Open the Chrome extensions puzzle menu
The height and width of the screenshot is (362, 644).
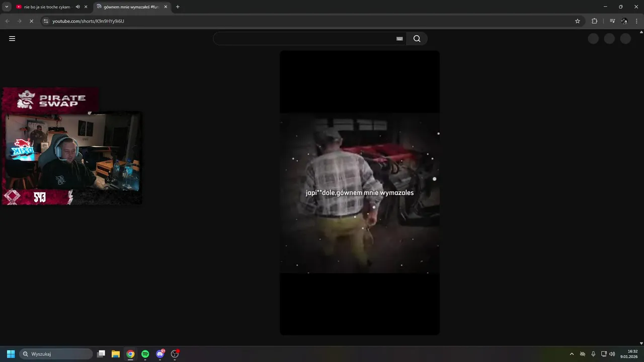point(594,21)
